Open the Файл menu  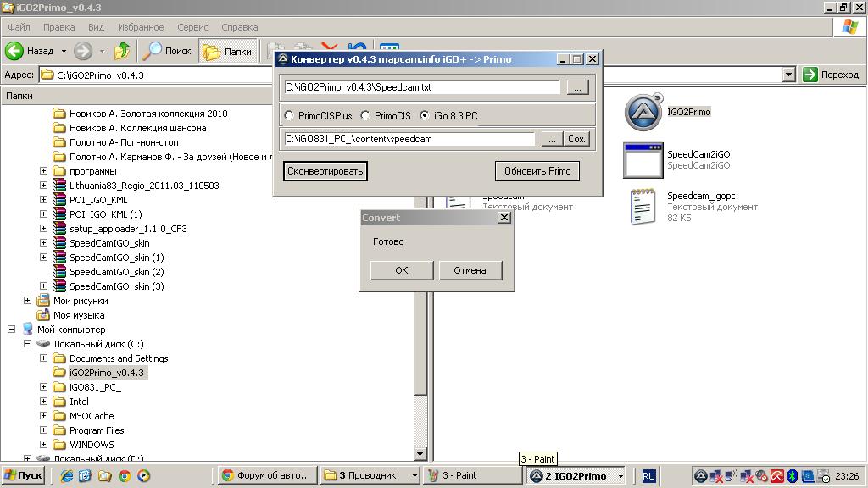(19, 27)
